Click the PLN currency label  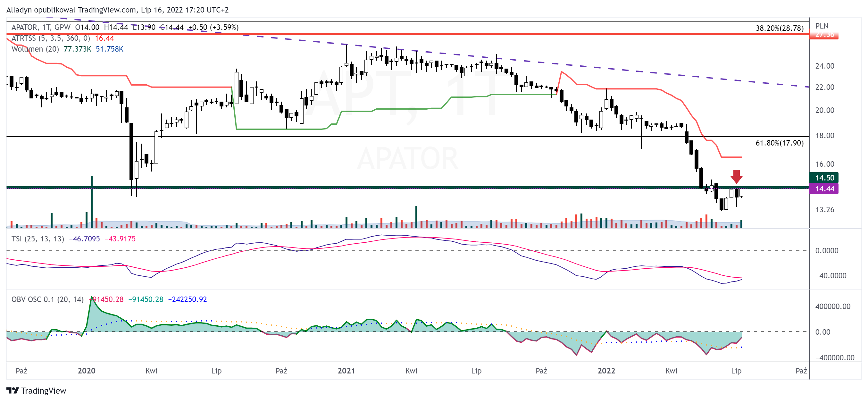(822, 26)
